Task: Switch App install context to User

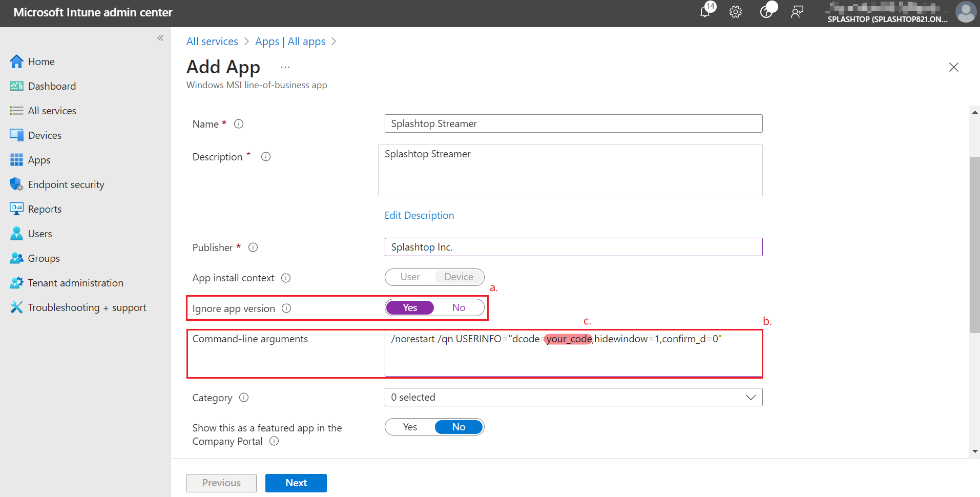Action: (x=410, y=277)
